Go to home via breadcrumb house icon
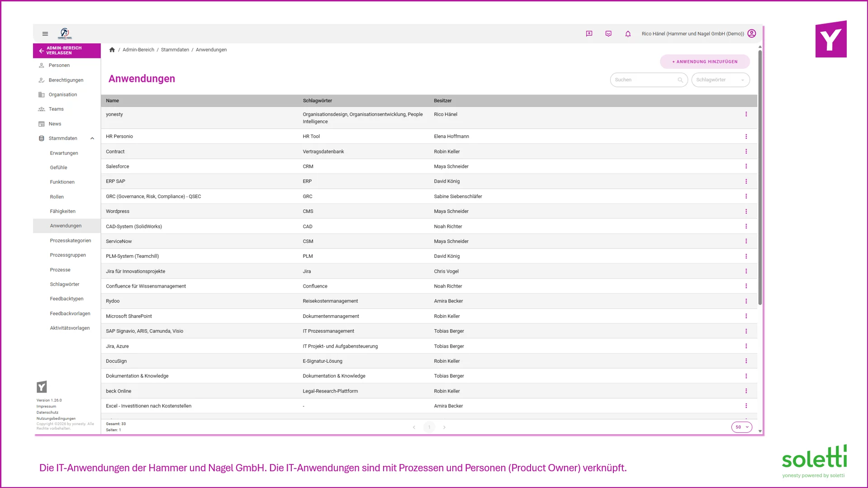 [x=112, y=50]
